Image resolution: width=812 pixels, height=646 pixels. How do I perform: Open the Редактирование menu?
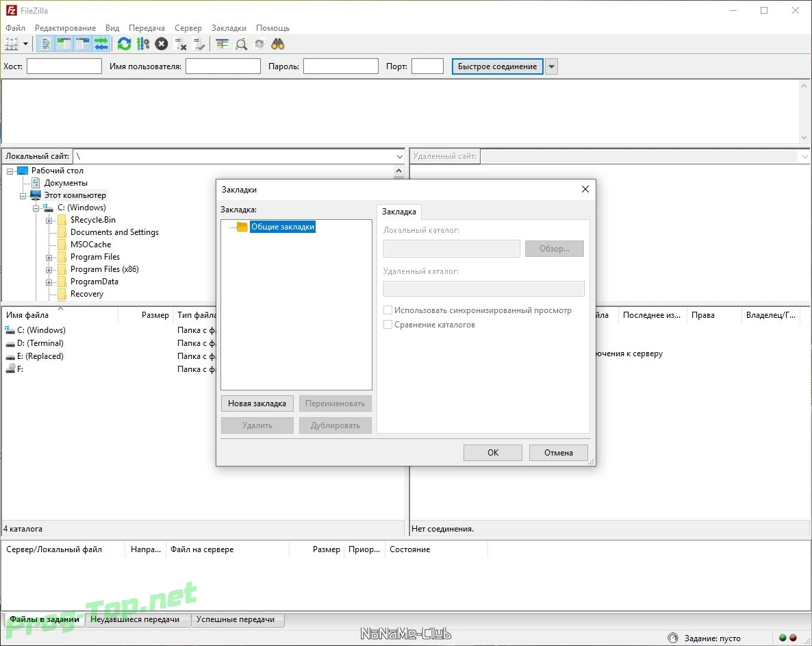pyautogui.click(x=65, y=28)
